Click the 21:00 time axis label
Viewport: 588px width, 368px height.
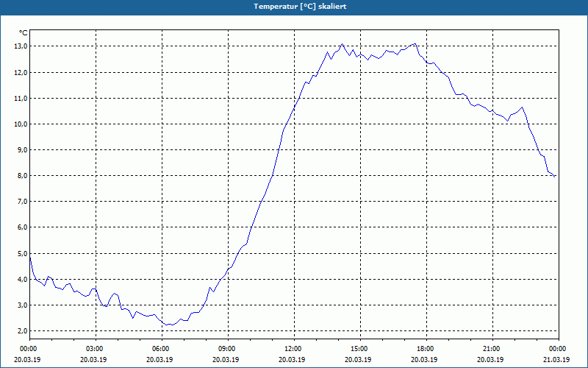[492, 349]
